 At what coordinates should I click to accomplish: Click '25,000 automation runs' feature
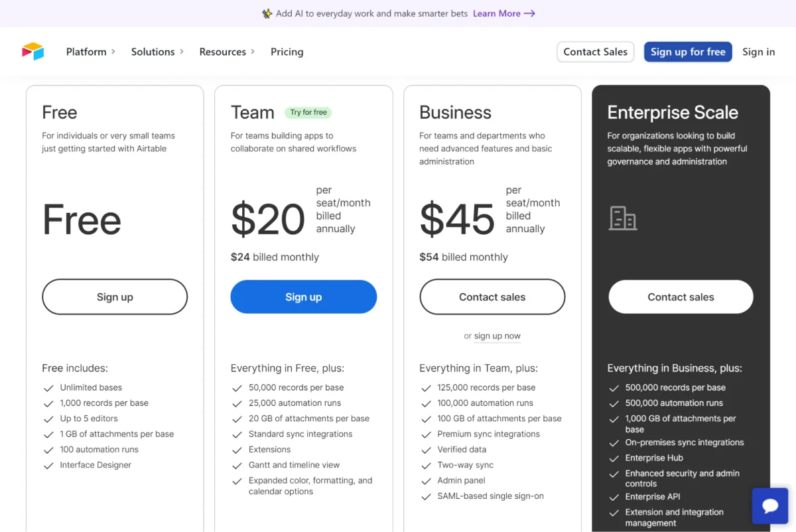pos(295,403)
